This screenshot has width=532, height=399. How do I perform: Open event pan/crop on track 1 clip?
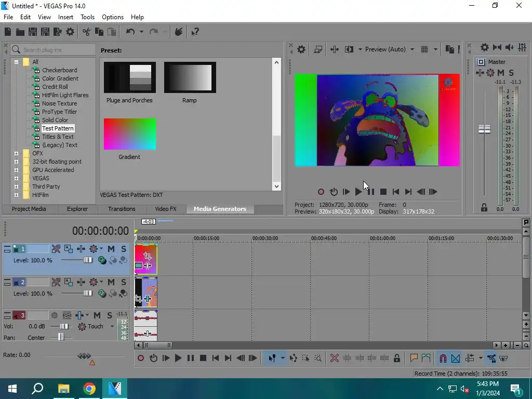pos(147,256)
